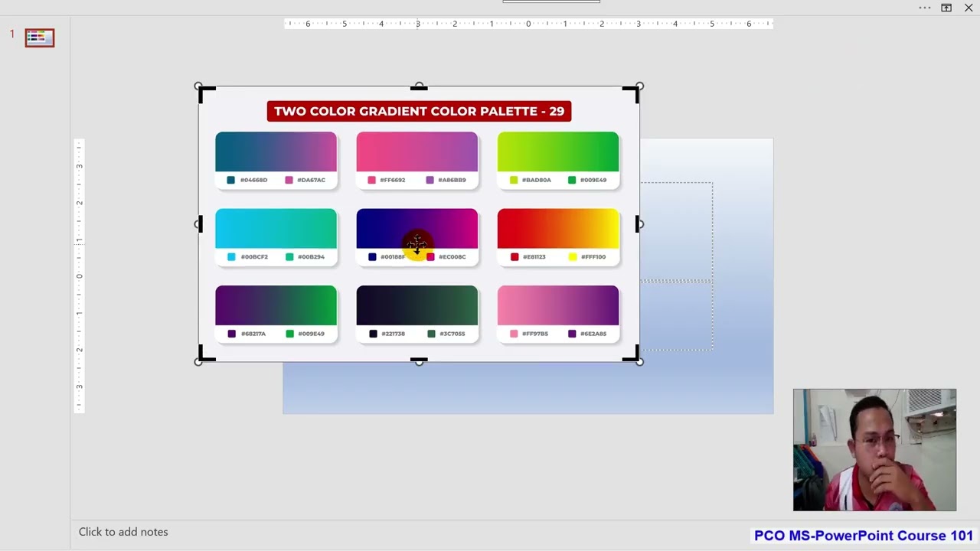Click the pink-to-purple gradient card #FF6692
The image size is (980, 551).
416,161
